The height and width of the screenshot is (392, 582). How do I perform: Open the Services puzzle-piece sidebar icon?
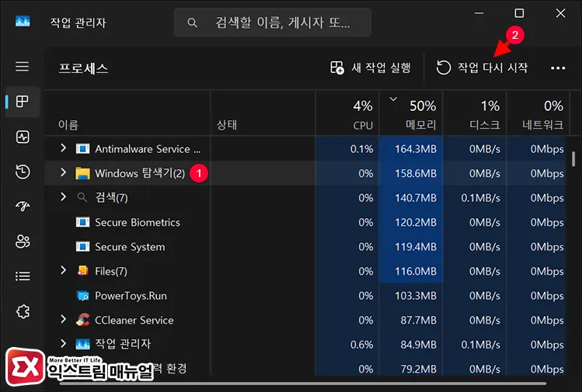point(23,311)
